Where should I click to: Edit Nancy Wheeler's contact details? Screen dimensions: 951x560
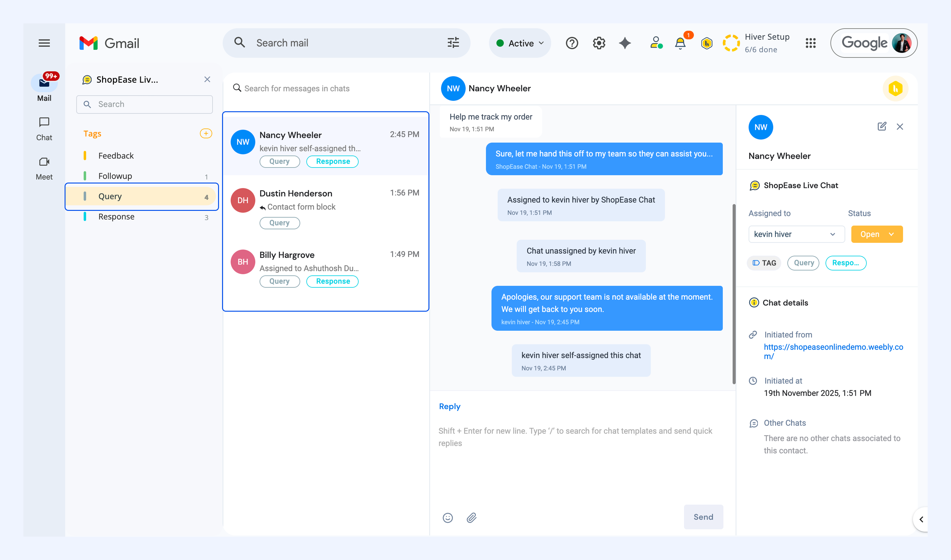(882, 126)
